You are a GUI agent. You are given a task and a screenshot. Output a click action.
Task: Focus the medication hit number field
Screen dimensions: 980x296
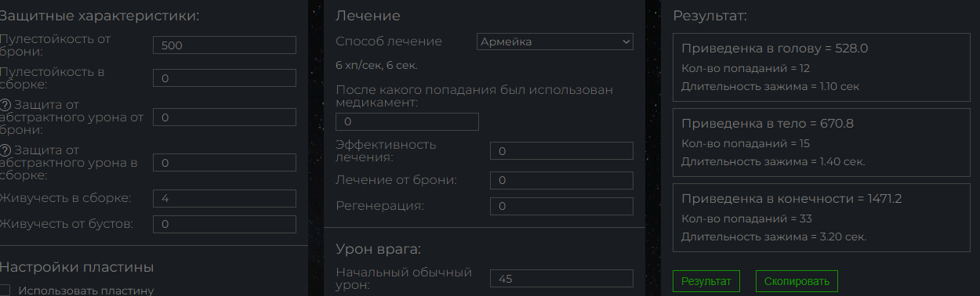click(407, 122)
